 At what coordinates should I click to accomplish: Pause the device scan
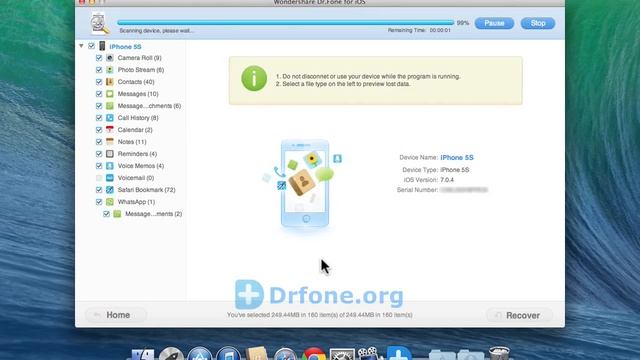[x=494, y=23]
